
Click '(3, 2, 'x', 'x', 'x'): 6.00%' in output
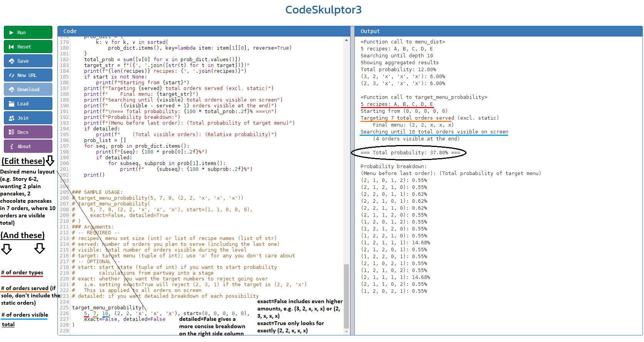click(403, 77)
